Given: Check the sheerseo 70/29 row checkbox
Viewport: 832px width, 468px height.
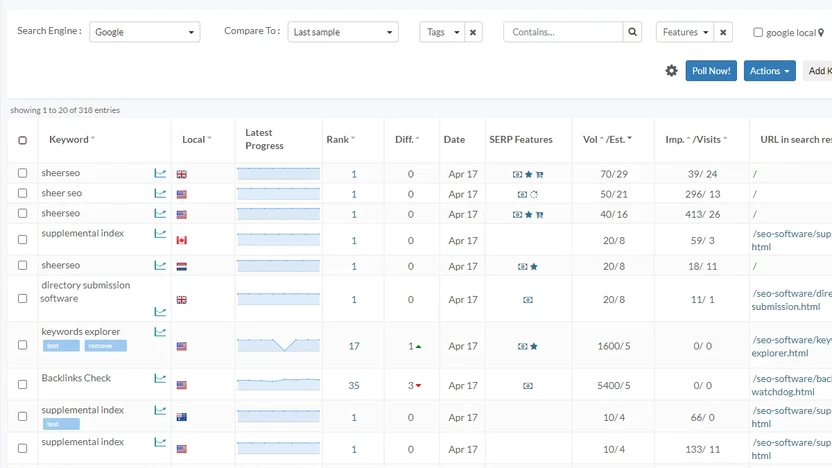Looking at the screenshot, I should [22, 173].
